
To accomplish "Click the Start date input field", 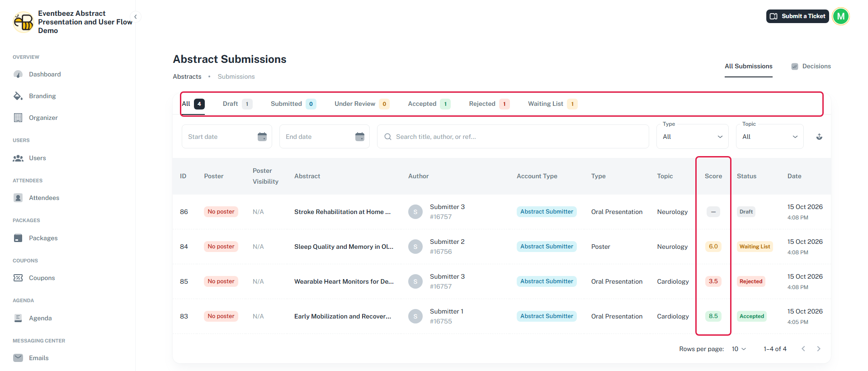I will [227, 137].
